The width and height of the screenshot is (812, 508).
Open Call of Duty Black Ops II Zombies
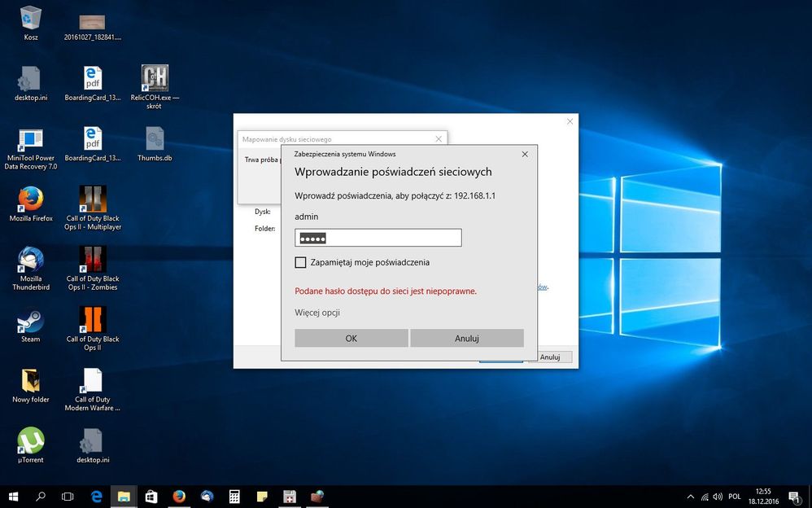tap(93, 260)
